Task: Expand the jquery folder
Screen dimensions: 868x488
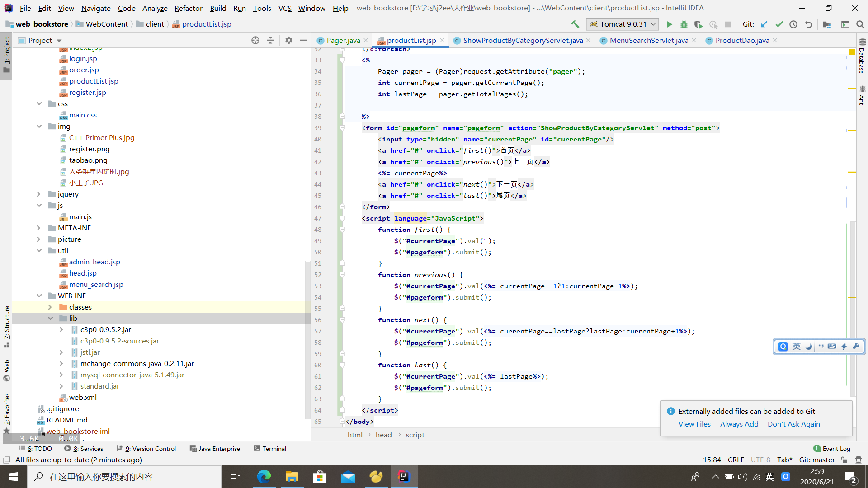Action: pos(39,194)
